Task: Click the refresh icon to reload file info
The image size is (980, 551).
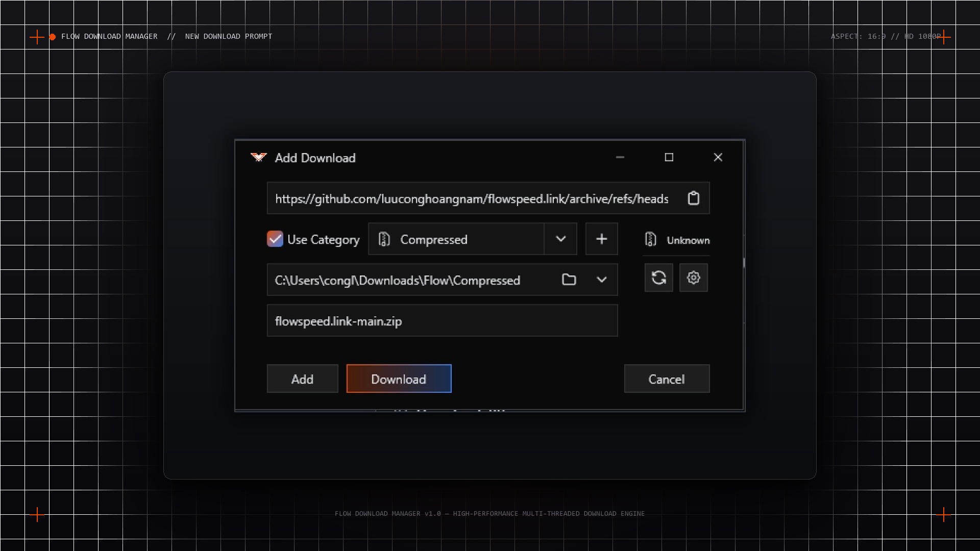Action: click(658, 278)
